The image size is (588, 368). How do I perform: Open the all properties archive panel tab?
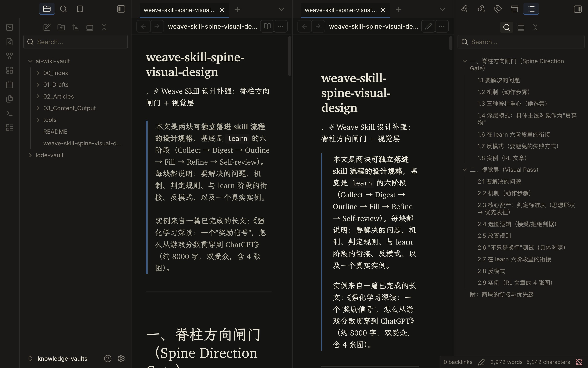[514, 9]
